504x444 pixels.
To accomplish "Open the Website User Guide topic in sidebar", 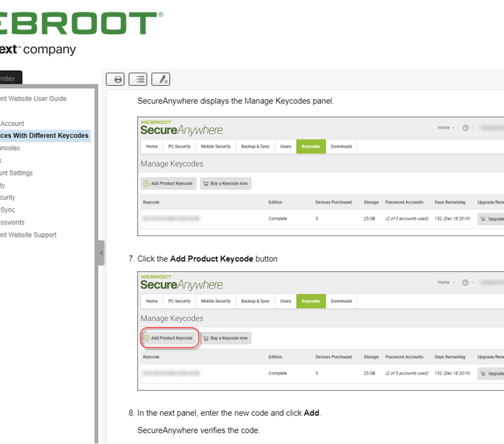I will click(33, 99).
